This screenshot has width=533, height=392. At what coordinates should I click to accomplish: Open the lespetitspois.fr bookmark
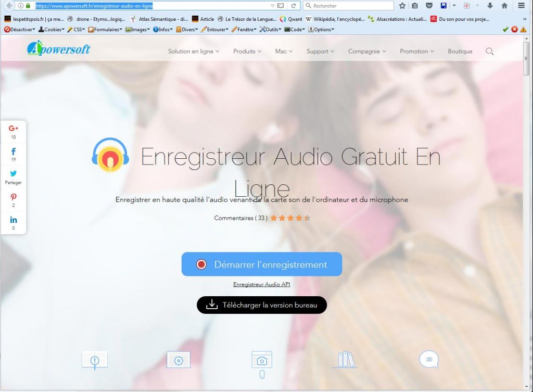[x=34, y=19]
